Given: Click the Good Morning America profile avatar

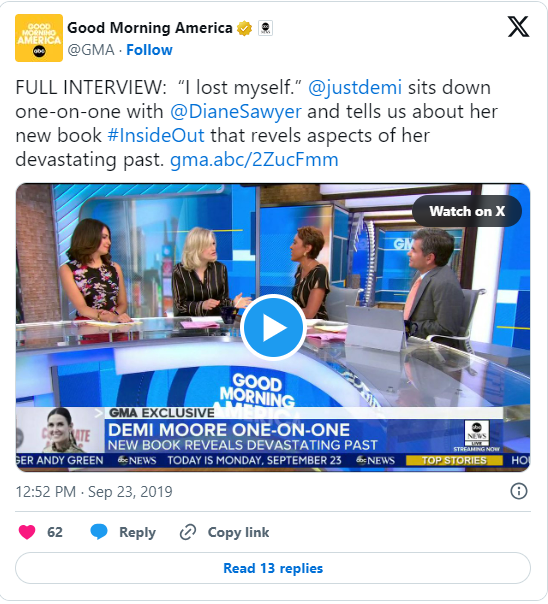Looking at the screenshot, I should (x=39, y=38).
